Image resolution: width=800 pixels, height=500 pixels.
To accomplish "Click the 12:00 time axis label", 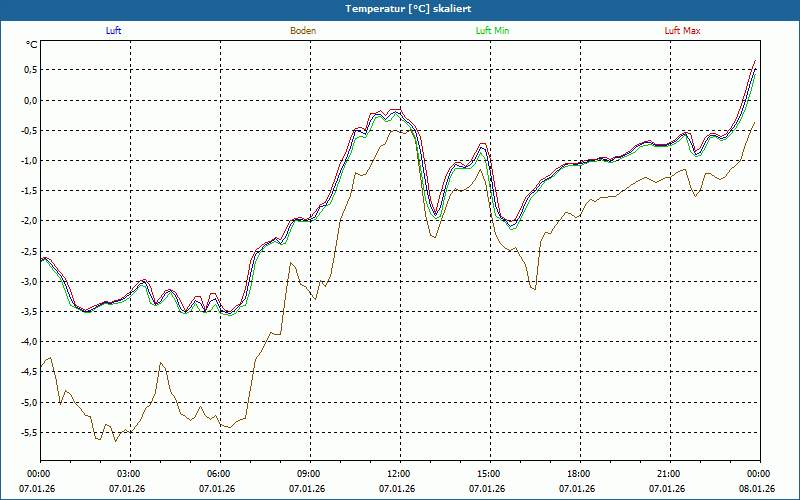I will pyautogui.click(x=399, y=474).
